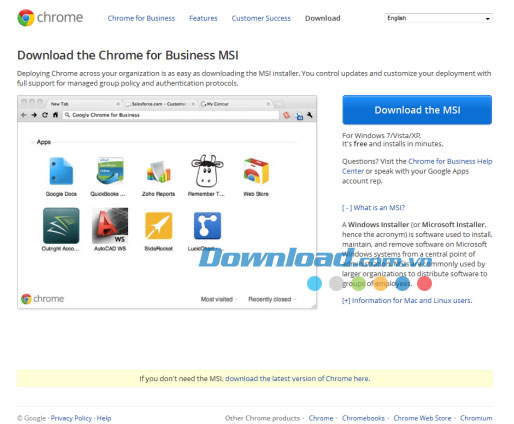Open the Chrome for Business Help Center link

(x=417, y=166)
